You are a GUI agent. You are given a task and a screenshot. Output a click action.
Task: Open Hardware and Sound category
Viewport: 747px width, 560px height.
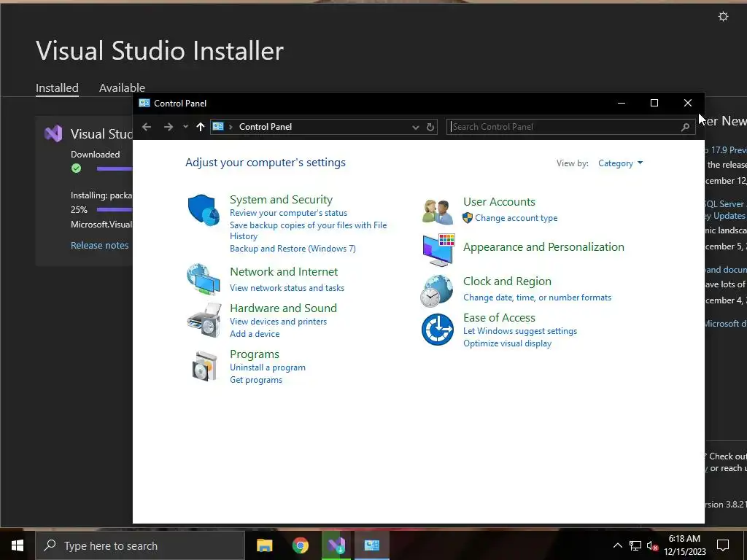pos(284,308)
